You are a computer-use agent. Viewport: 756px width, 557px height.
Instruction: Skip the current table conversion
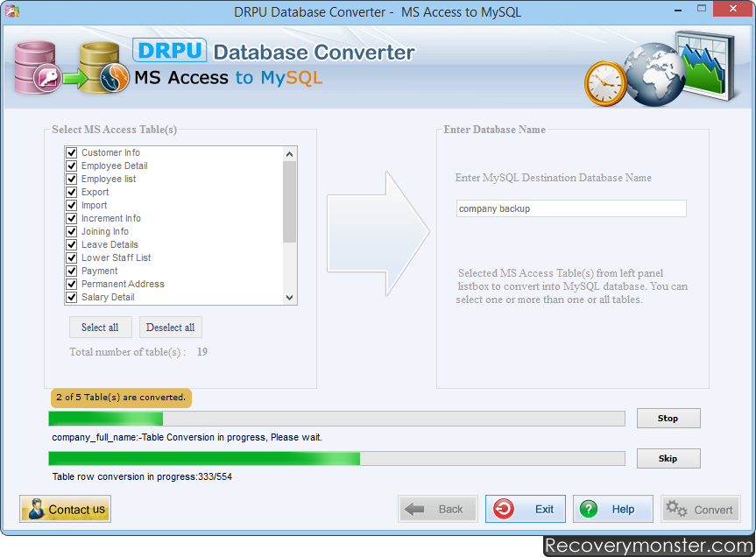(x=668, y=458)
